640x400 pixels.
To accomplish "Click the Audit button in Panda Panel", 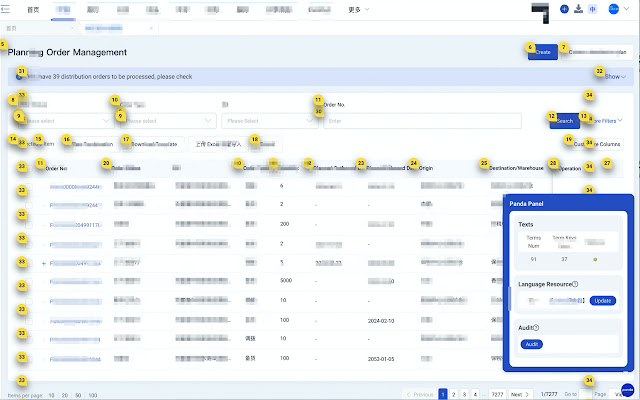I will 531,344.
